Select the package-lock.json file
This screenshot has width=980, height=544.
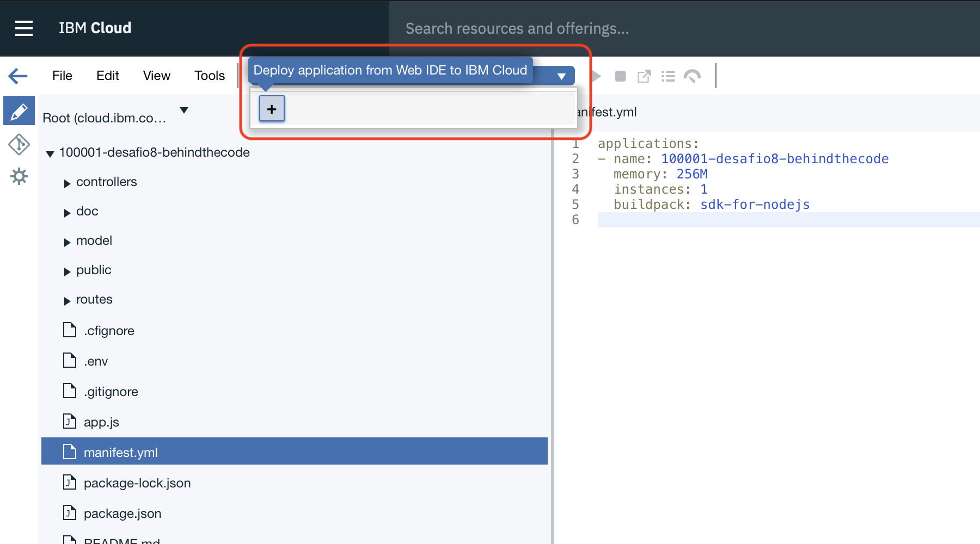click(x=137, y=483)
